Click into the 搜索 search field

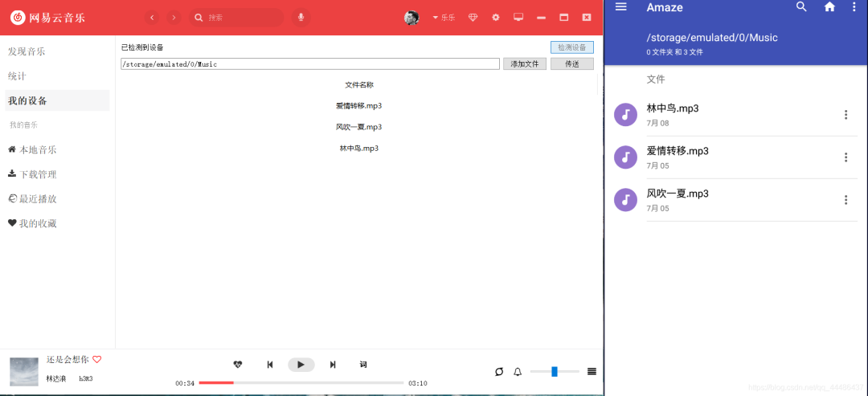(235, 18)
